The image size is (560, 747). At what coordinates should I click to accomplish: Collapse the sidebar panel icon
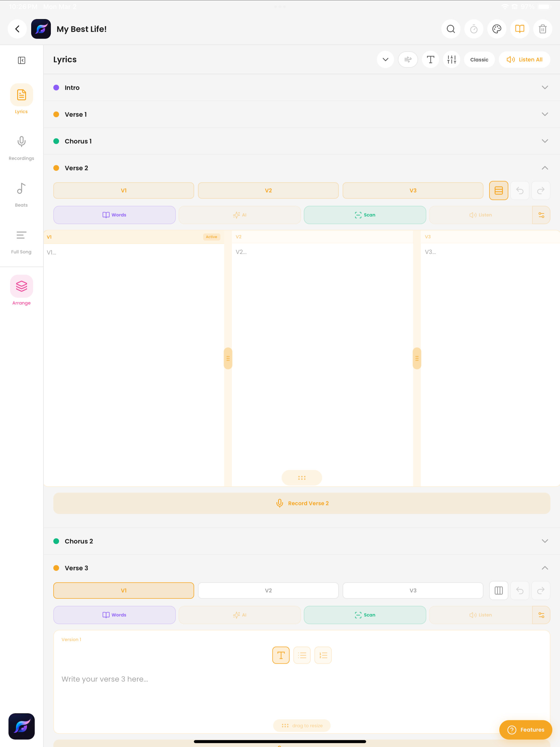pos(21,60)
